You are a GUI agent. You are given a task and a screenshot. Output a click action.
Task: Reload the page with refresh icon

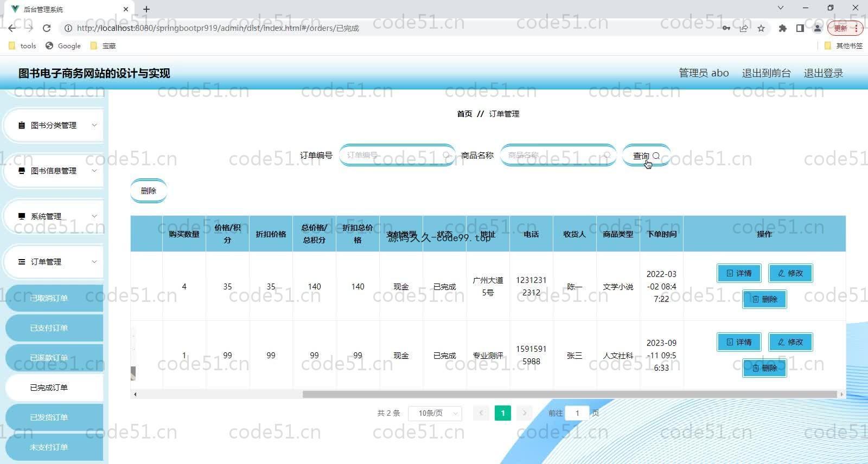pyautogui.click(x=47, y=28)
